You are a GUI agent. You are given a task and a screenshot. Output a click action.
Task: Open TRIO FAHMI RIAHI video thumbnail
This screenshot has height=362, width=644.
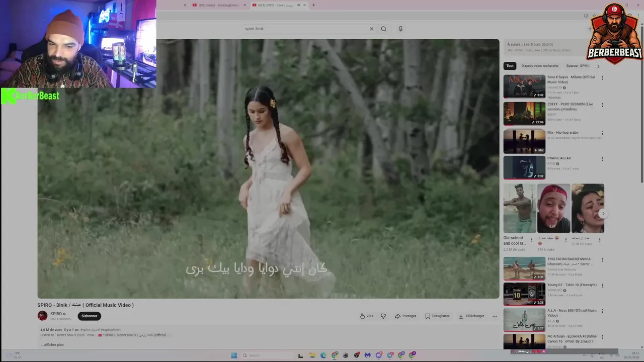(x=524, y=268)
